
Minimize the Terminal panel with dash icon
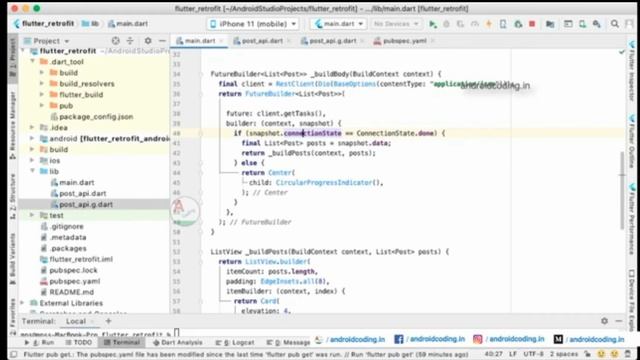pyautogui.click(x=619, y=321)
